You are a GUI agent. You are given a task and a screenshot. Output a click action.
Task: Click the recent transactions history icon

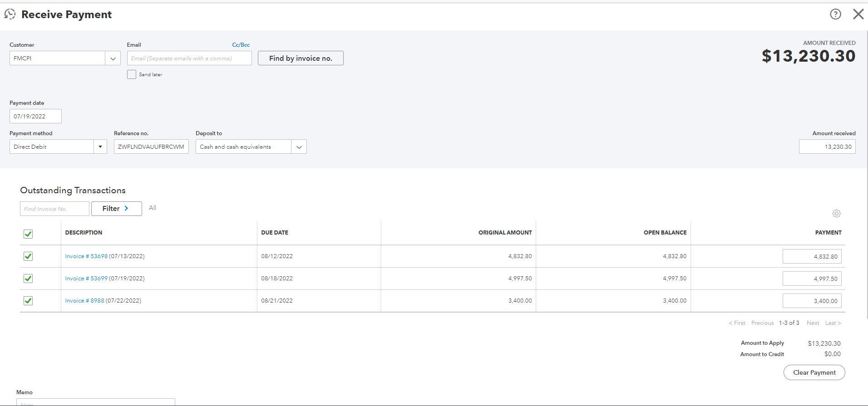[10, 14]
